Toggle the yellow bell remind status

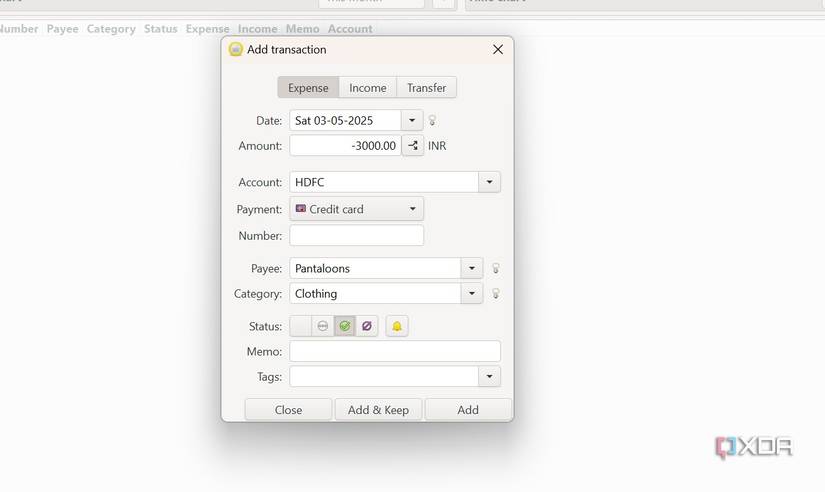(x=397, y=326)
